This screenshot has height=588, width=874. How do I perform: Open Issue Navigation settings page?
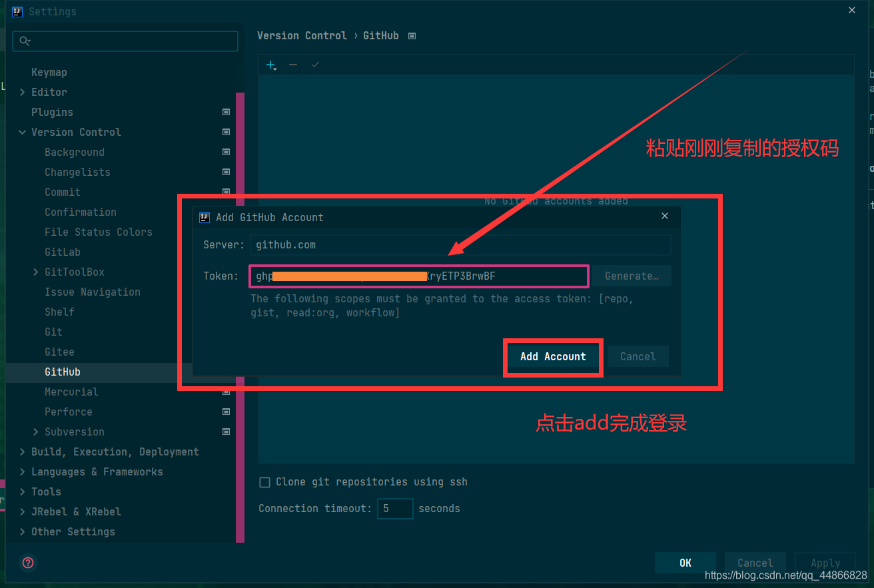[x=93, y=292]
